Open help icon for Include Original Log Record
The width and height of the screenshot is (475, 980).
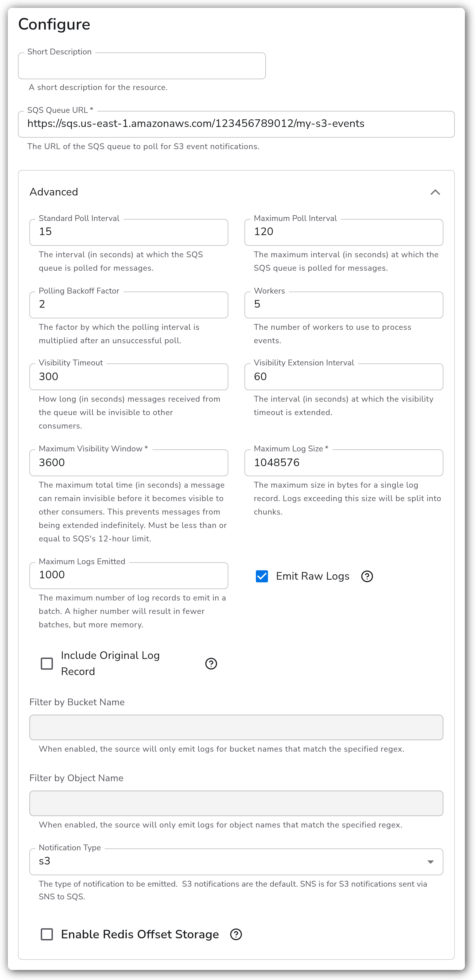[211, 663]
